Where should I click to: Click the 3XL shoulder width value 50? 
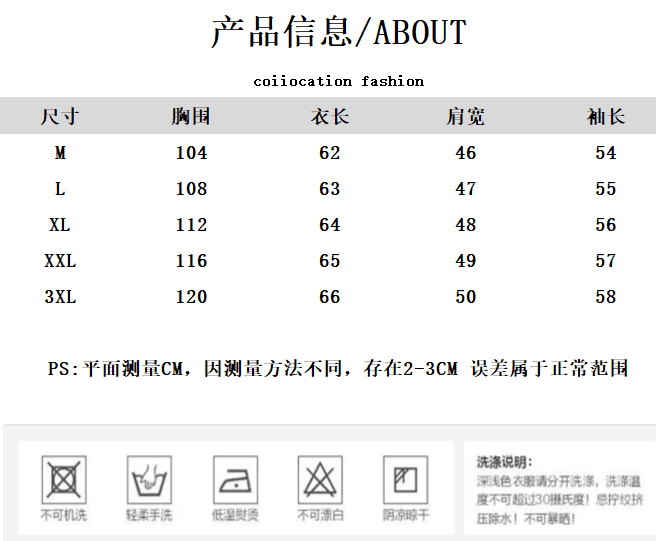pyautogui.click(x=466, y=297)
